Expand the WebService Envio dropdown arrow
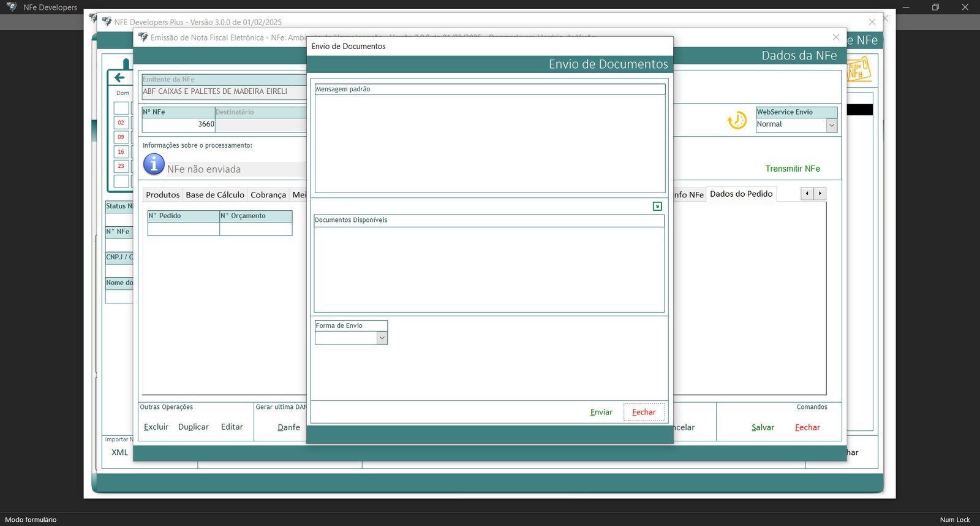Image resolution: width=980 pixels, height=526 pixels. 831,125
